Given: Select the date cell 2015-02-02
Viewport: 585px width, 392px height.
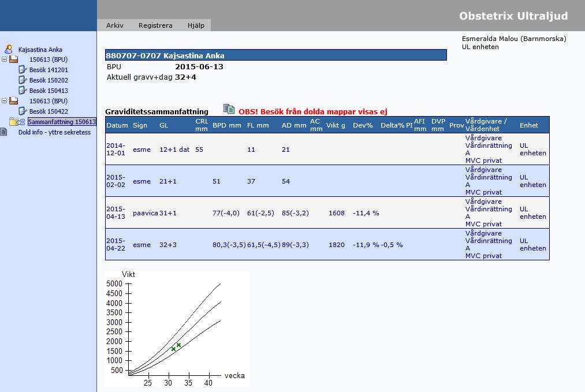Looking at the screenshot, I should pyautogui.click(x=115, y=181).
